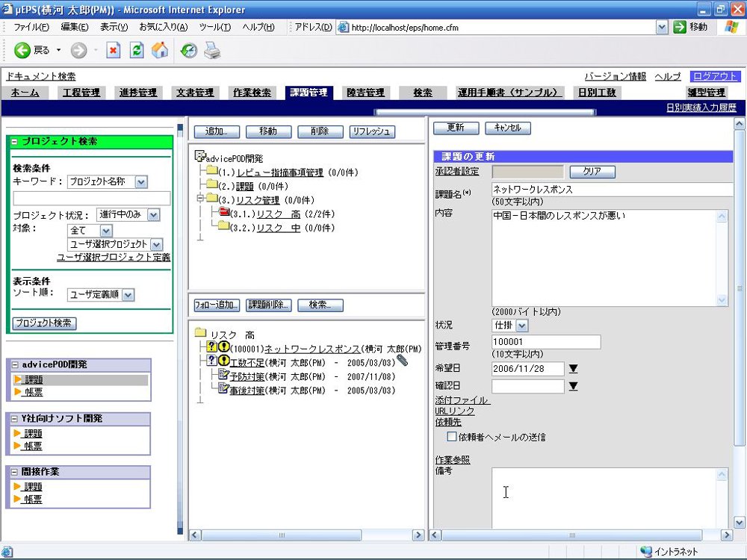Open the 希望日 calendar picker triangle
The image size is (747, 560).
pos(573,369)
